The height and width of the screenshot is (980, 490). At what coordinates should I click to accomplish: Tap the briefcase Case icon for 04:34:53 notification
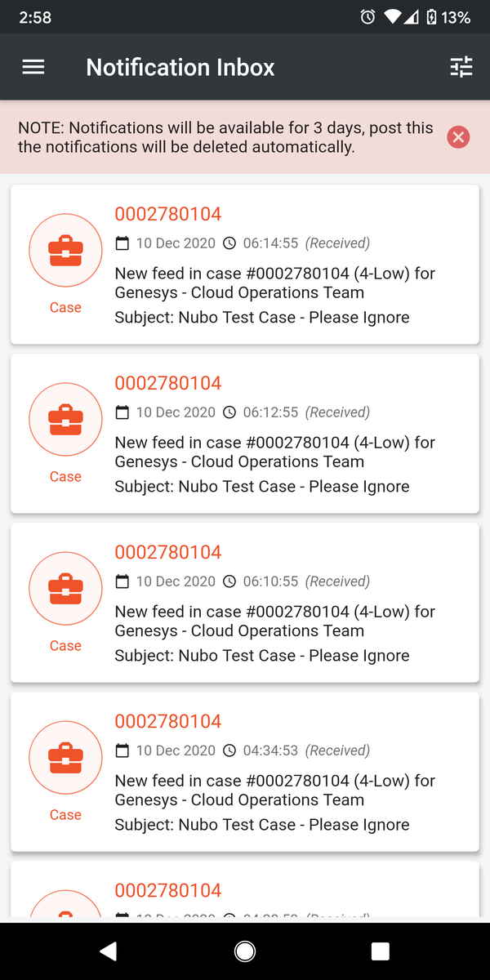(x=65, y=758)
